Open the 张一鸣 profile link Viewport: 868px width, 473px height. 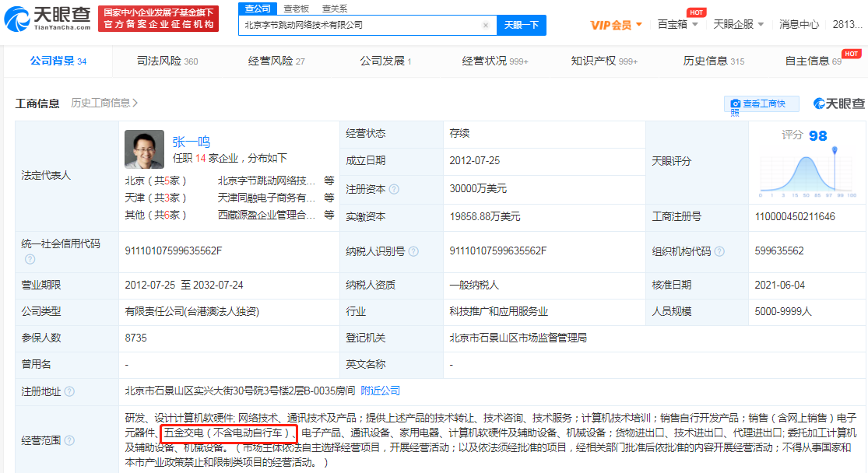[191, 142]
